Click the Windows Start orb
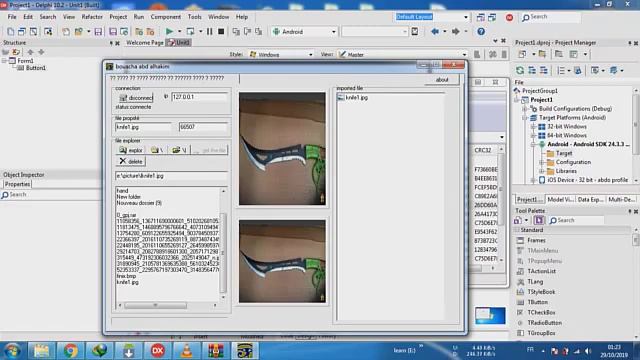Screen dimensions: 640x360 tap(12, 351)
